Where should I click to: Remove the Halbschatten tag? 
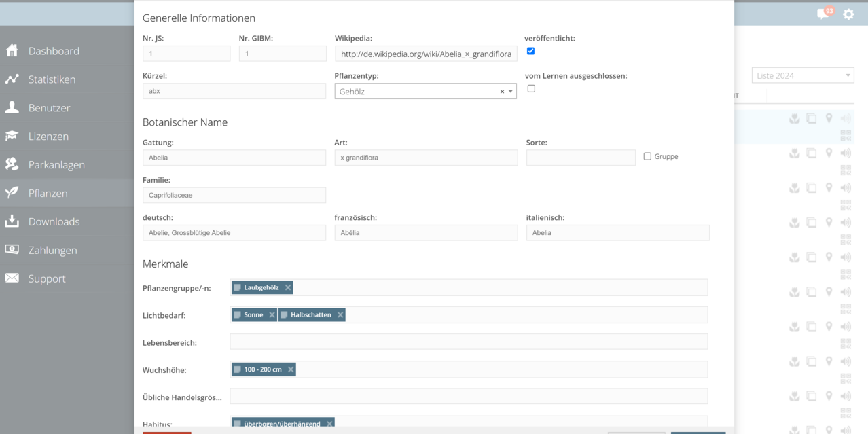(x=340, y=315)
